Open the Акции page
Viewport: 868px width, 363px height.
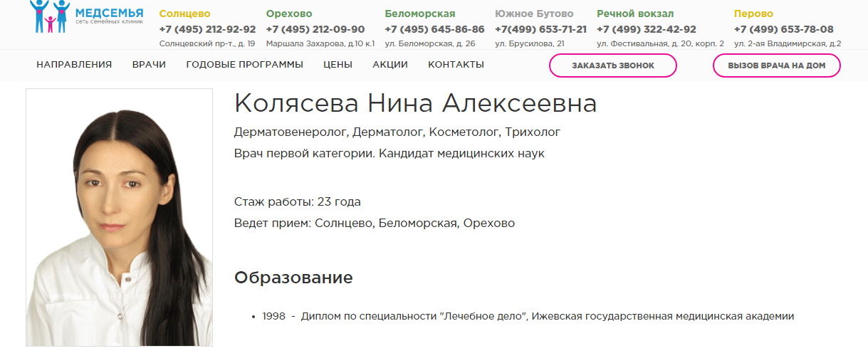pyautogui.click(x=390, y=65)
